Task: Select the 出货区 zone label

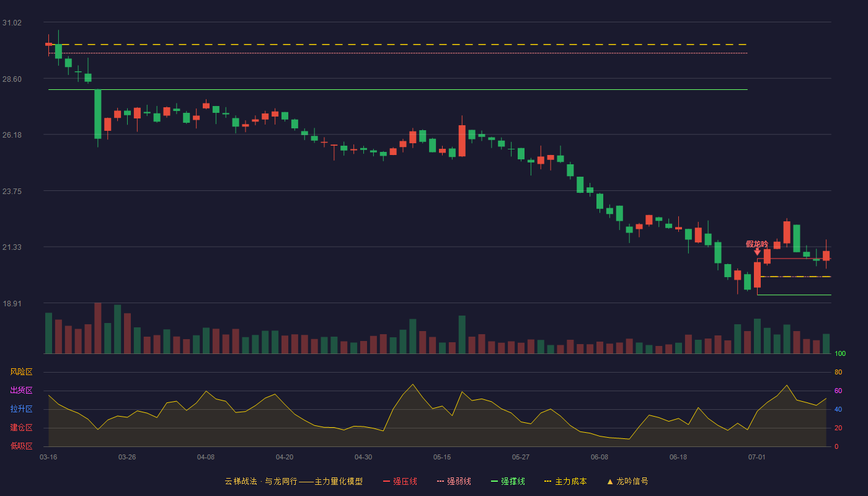Action: point(21,391)
